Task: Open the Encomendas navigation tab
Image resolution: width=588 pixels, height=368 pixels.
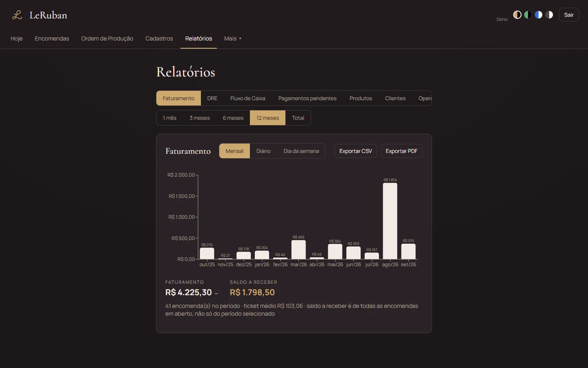Action: point(52,38)
